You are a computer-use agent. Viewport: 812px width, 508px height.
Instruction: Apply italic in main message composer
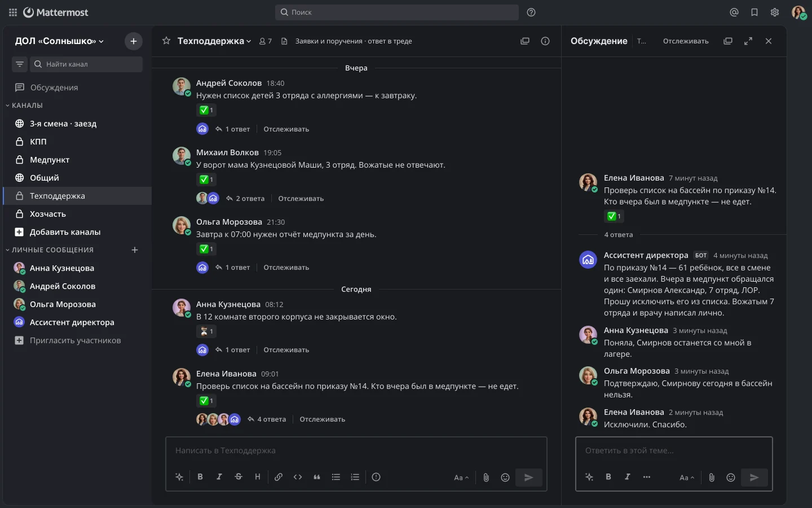tap(219, 477)
